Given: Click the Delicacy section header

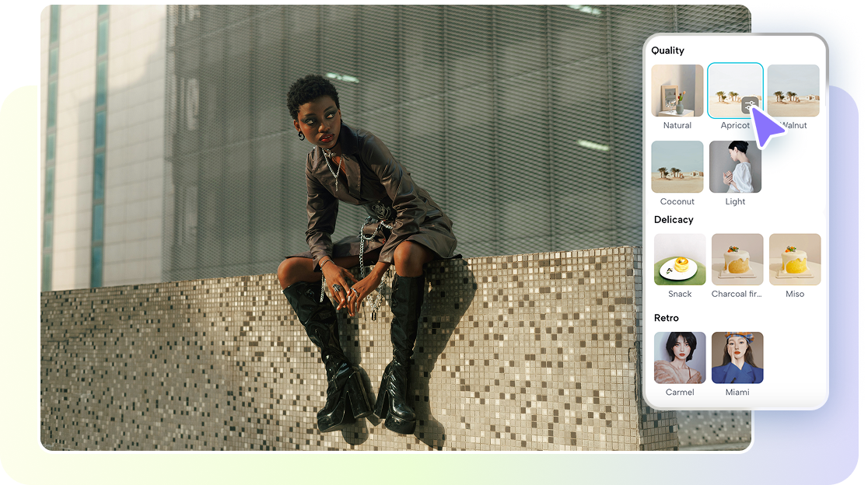Looking at the screenshot, I should [672, 220].
